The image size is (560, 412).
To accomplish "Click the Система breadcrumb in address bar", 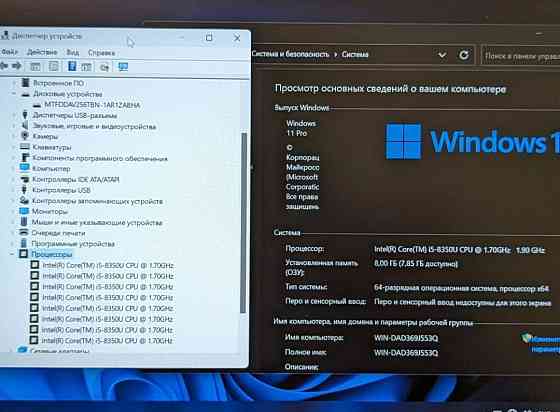I will [355, 54].
